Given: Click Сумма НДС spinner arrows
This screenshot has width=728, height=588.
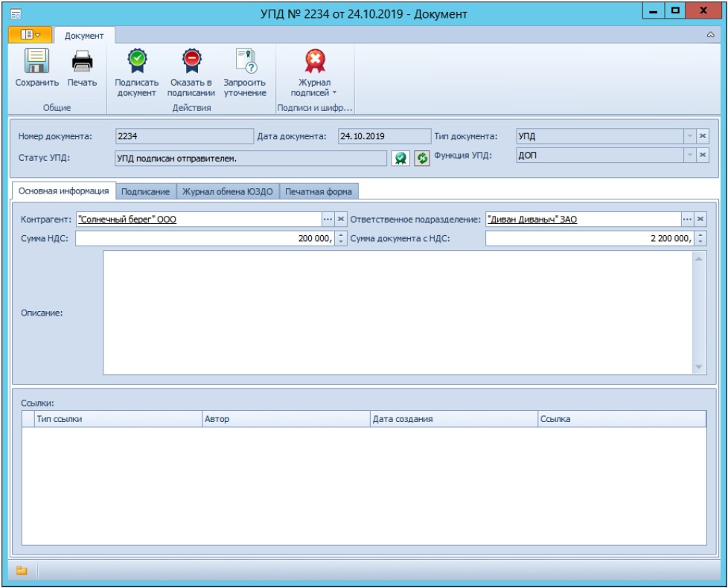Looking at the screenshot, I should (x=341, y=238).
